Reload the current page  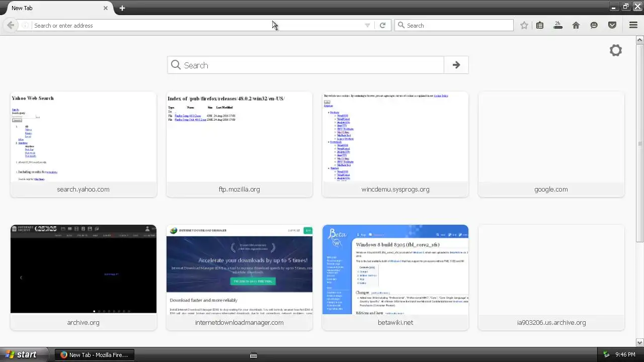click(x=382, y=25)
